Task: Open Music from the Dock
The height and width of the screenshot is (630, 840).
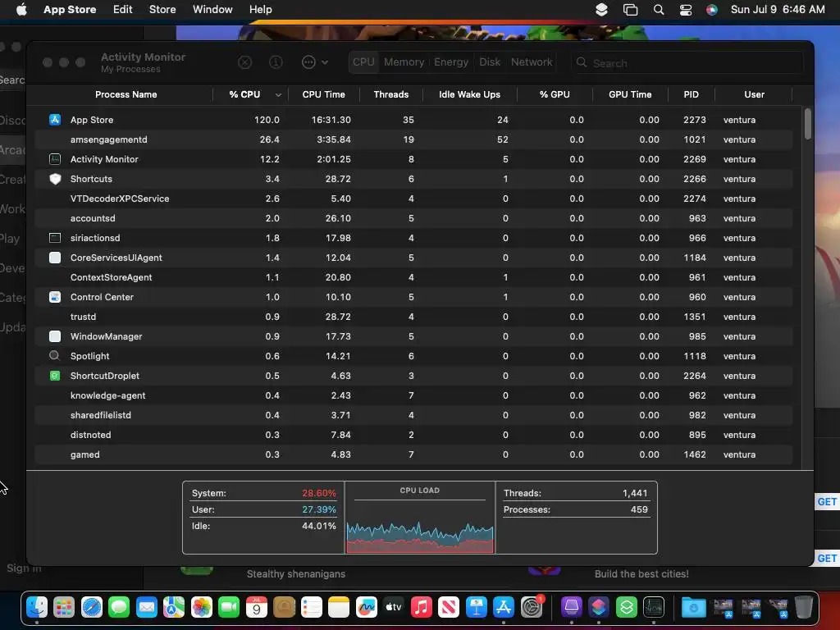Action: click(421, 607)
